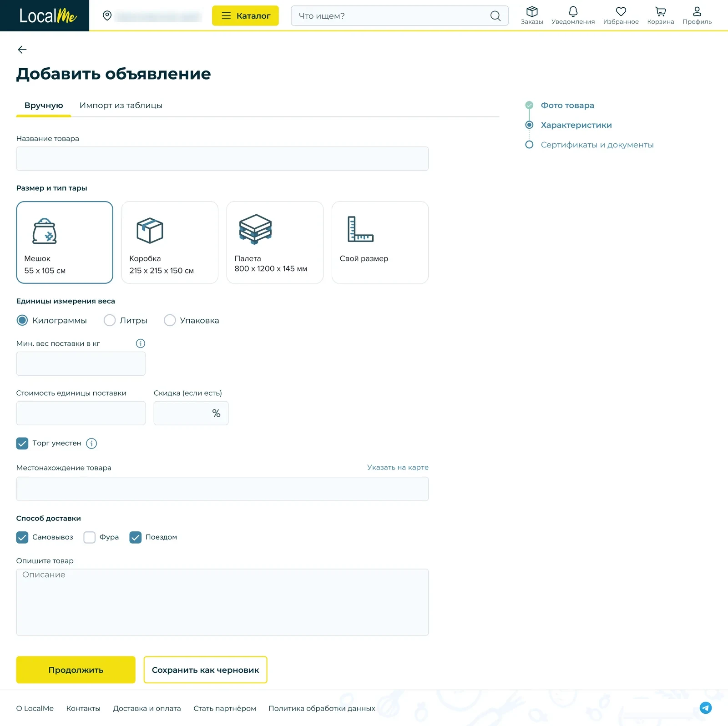The height and width of the screenshot is (726, 728).
Task: Click Сохранить как черновик button
Action: click(x=205, y=670)
